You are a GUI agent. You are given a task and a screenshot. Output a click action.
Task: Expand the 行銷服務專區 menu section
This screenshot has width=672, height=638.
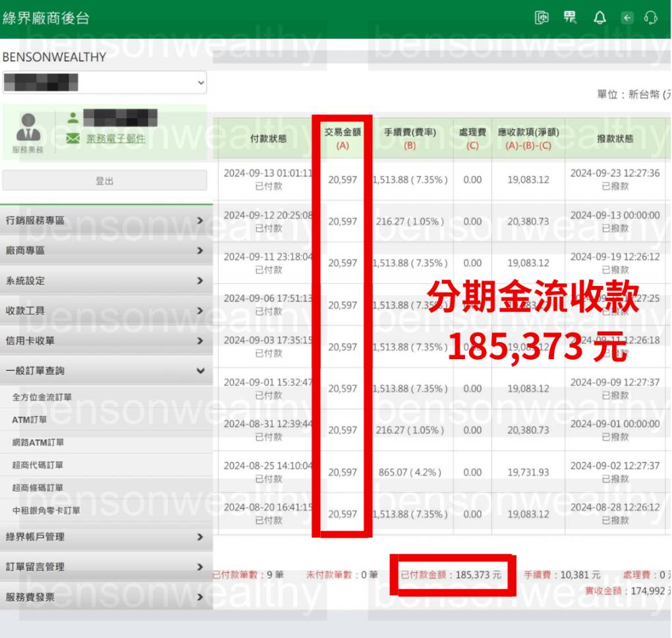coord(105,221)
